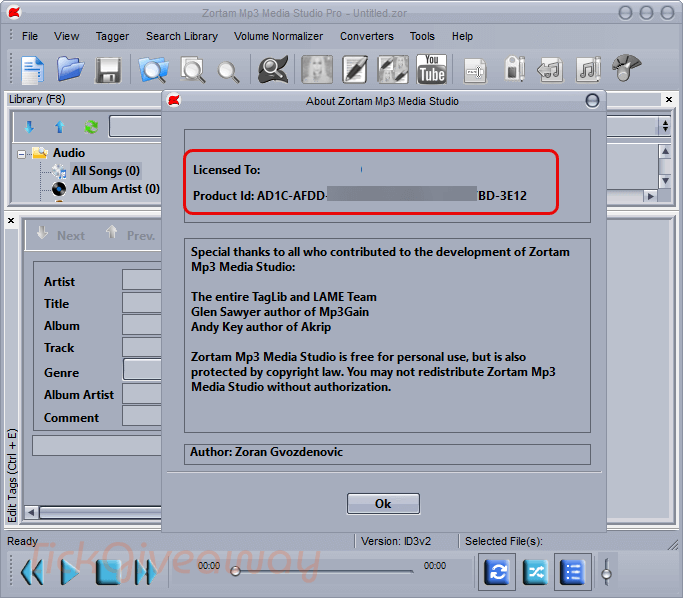Click the rewind player button
Screen dimensions: 683x598
(32, 572)
